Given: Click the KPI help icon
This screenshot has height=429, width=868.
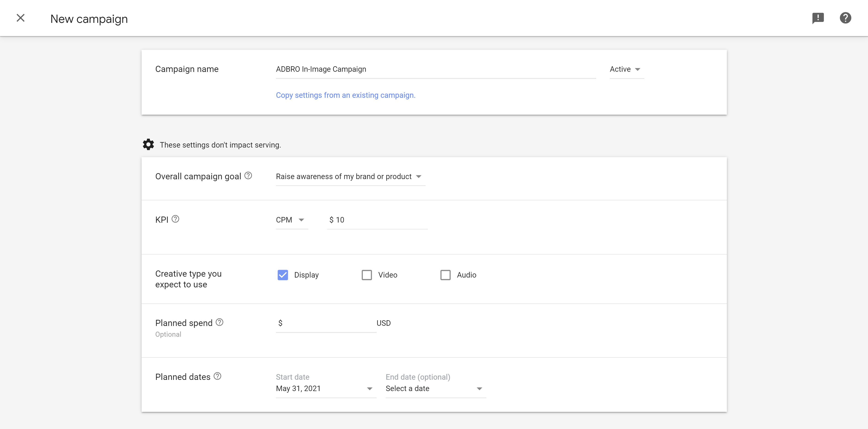Looking at the screenshot, I should 176,219.
